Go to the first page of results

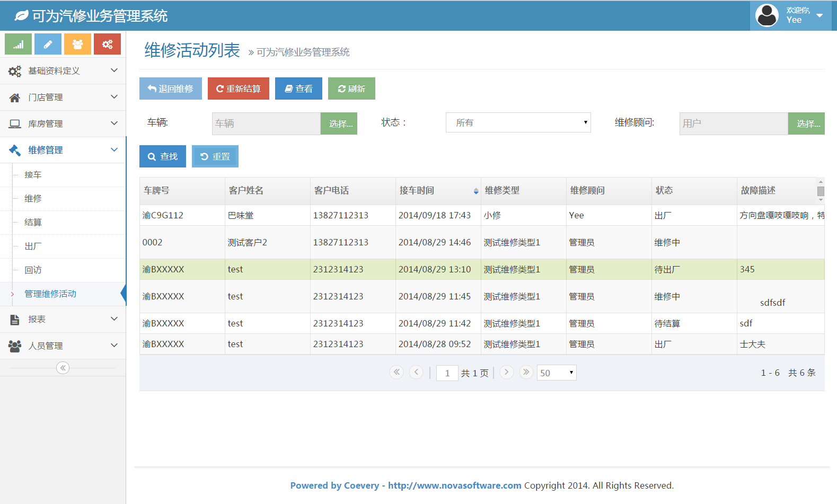click(x=397, y=372)
